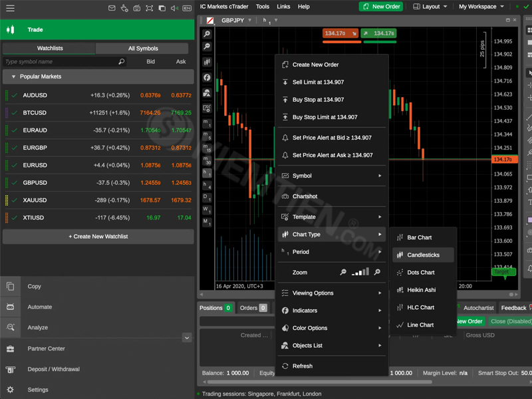The height and width of the screenshot is (399, 532).
Task: Toggle XTIUSD checkmark in watchlist
Action: [14, 218]
